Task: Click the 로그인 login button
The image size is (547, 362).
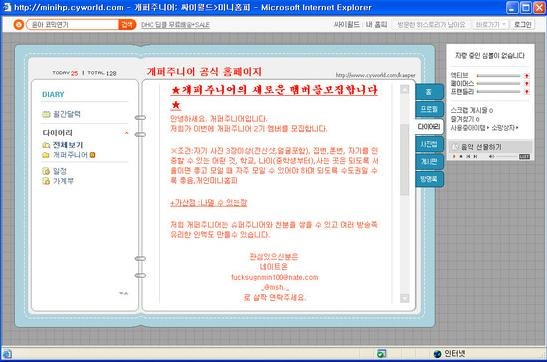Action: pyautogui.click(x=523, y=25)
